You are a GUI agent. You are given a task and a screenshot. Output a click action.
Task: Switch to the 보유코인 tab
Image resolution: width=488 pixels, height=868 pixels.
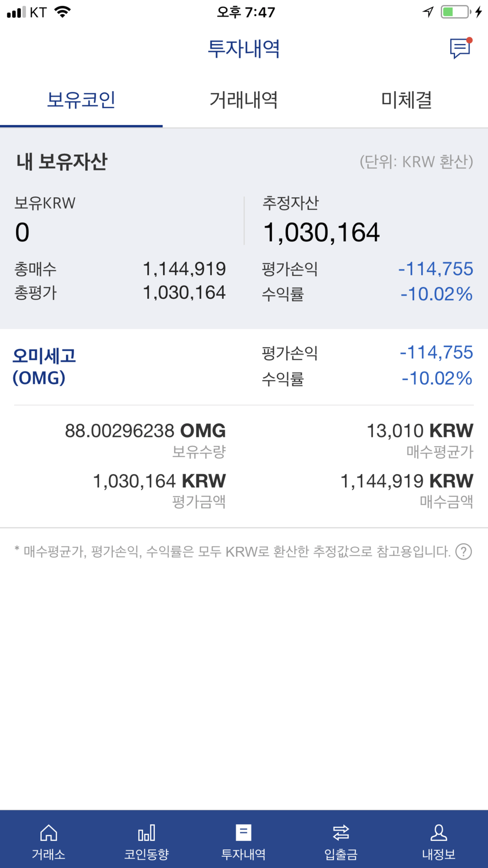coord(81,100)
